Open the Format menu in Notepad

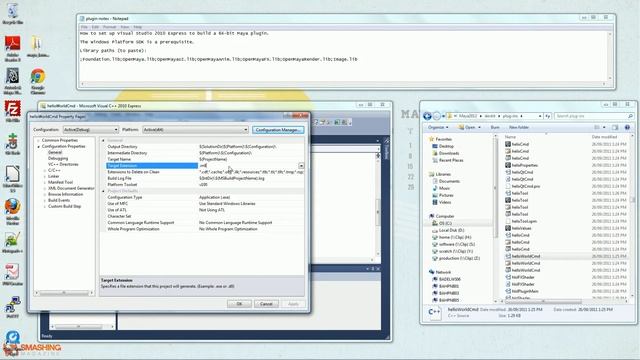[109, 27]
